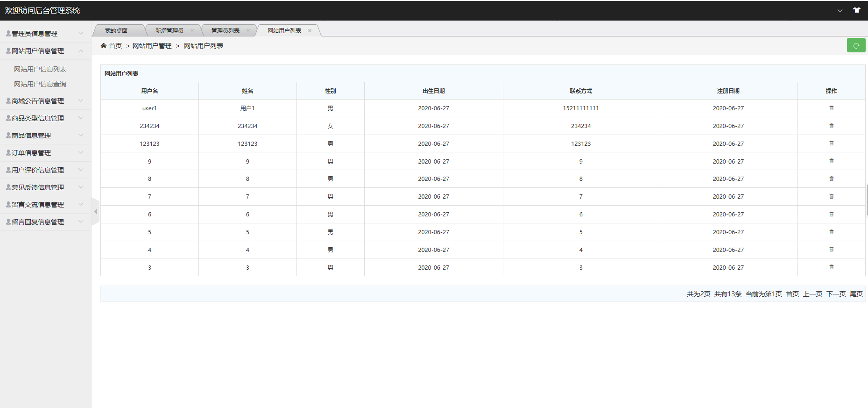Click 共为2页 page count text
The height and width of the screenshot is (408, 868).
(699, 294)
